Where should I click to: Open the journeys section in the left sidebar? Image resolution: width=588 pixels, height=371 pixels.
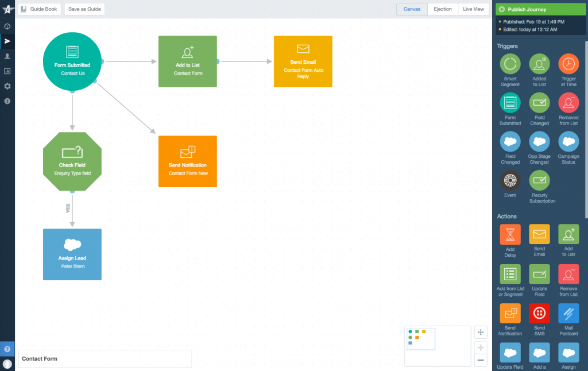(x=7, y=41)
